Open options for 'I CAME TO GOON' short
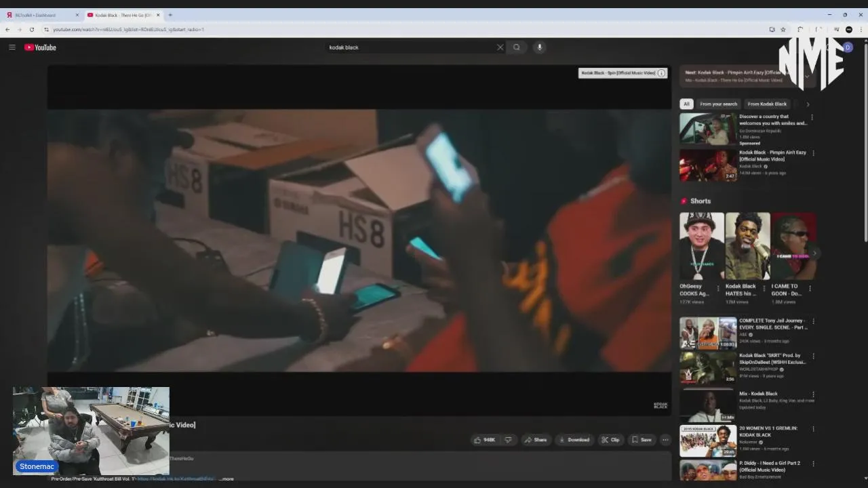Viewport: 868px width, 488px height. (x=810, y=287)
